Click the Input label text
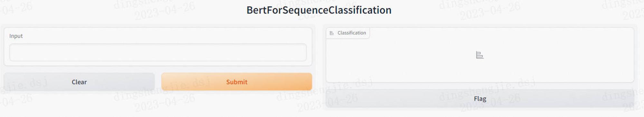 click(16, 36)
